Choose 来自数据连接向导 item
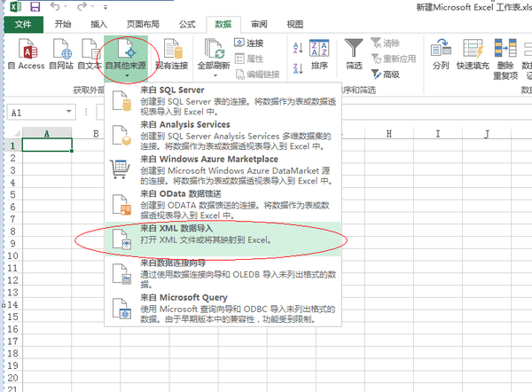Viewport: 532px width, 392px height. 223,274
